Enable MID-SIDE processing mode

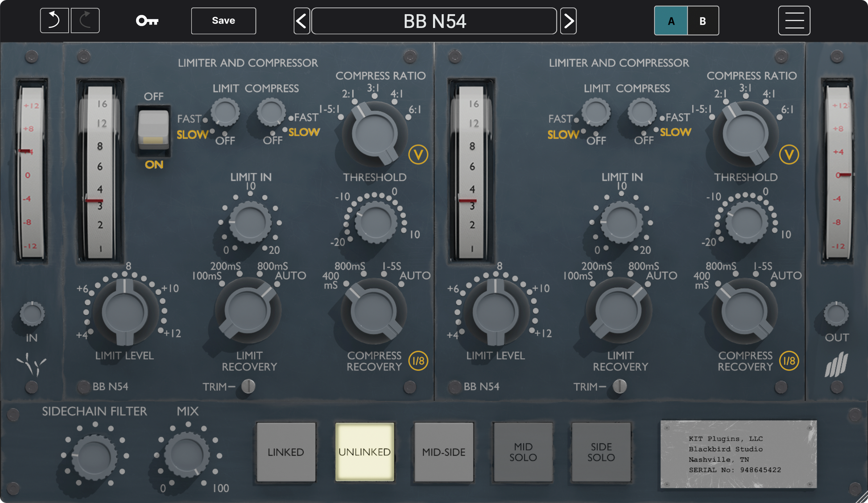coord(443,452)
